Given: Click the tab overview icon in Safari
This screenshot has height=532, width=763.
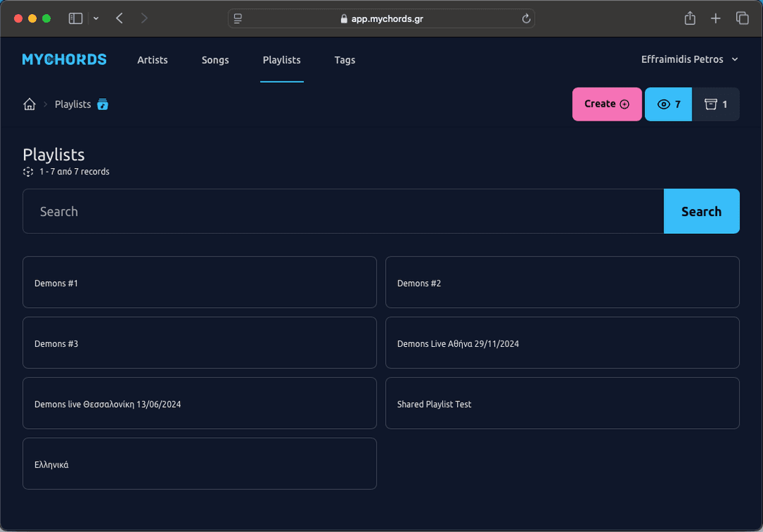Looking at the screenshot, I should click(743, 18).
